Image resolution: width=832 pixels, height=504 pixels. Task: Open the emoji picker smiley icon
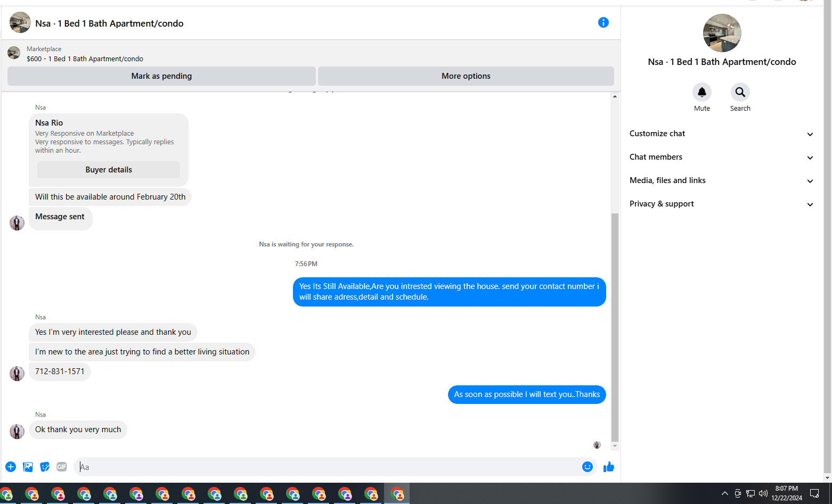(587, 467)
